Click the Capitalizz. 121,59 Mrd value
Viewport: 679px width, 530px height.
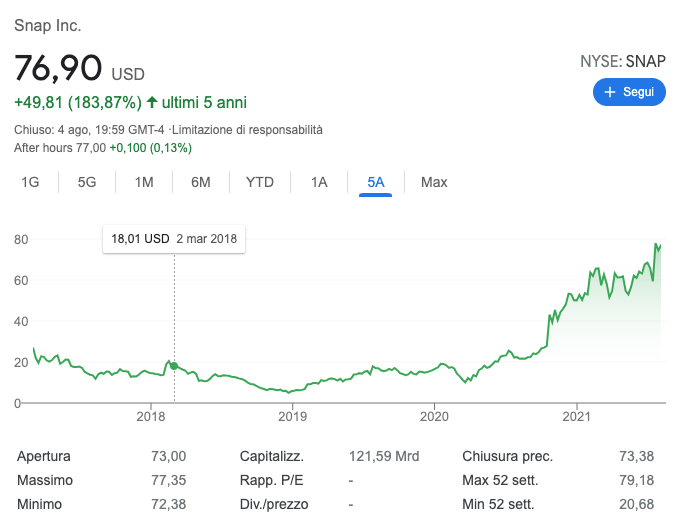[x=384, y=456]
